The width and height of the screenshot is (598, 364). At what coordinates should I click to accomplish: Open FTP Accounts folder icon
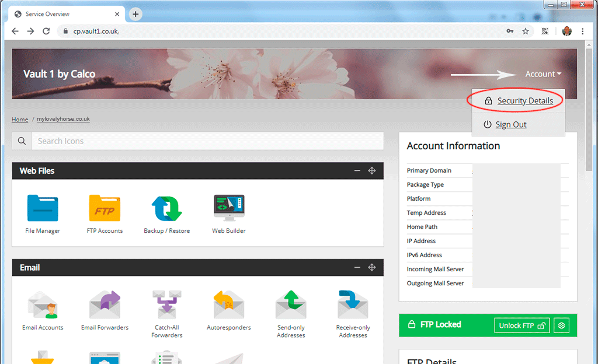pyautogui.click(x=105, y=208)
